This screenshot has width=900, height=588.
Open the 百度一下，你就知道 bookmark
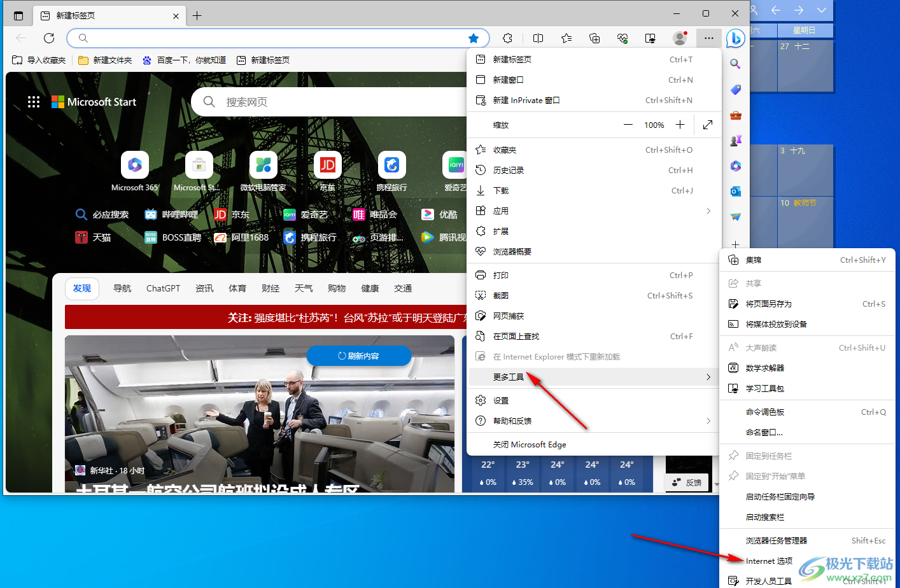[184, 60]
